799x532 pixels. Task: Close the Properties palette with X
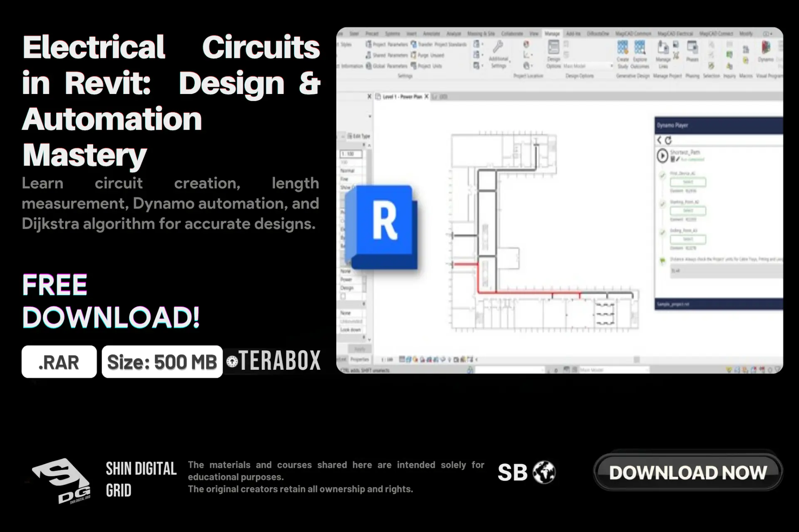pos(369,97)
